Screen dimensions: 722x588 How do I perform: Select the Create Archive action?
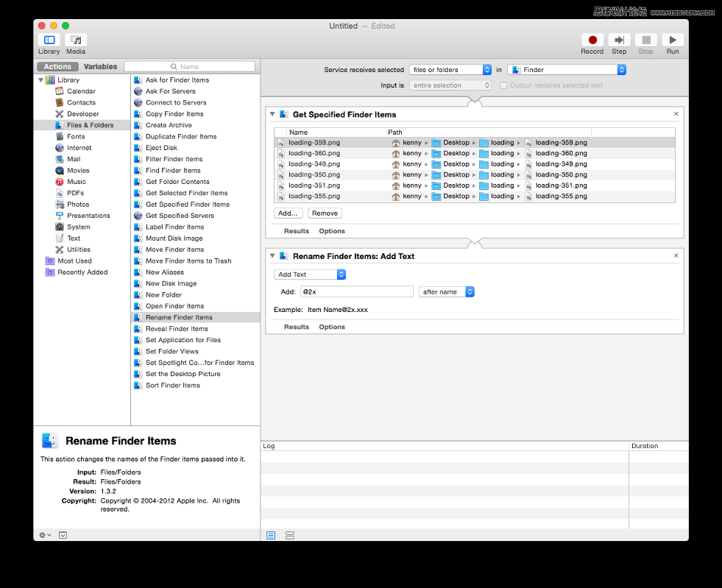[197, 125]
